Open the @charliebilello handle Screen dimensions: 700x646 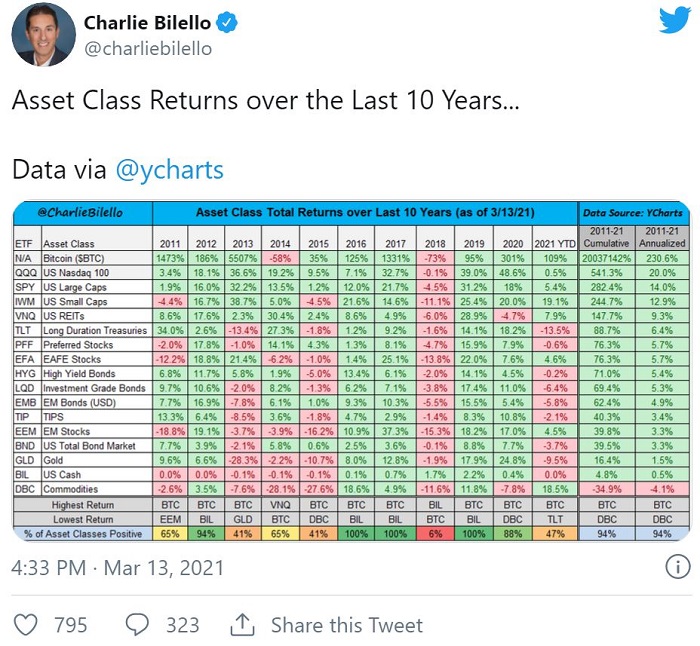(148, 48)
